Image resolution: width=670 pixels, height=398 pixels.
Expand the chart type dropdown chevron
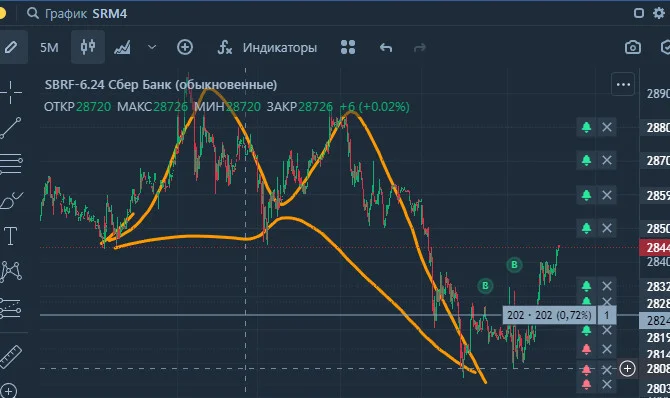[152, 47]
